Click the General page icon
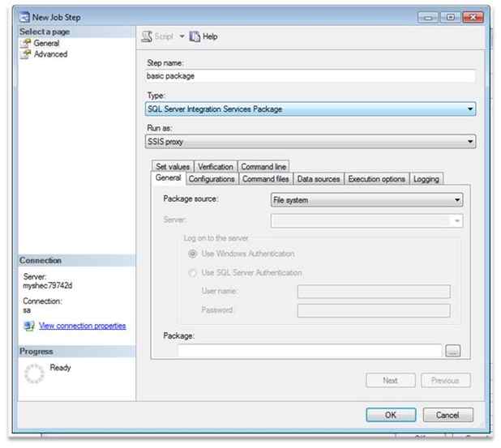This screenshot has width=501, height=448. tap(26, 44)
